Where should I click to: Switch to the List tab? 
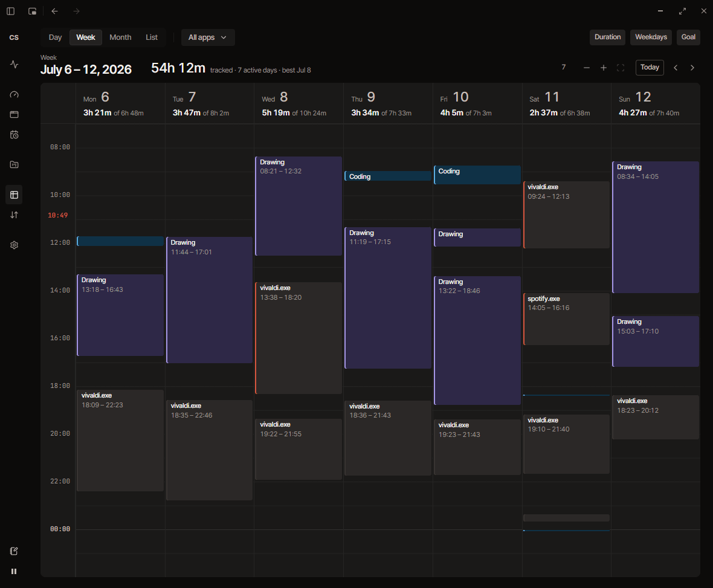tap(152, 37)
